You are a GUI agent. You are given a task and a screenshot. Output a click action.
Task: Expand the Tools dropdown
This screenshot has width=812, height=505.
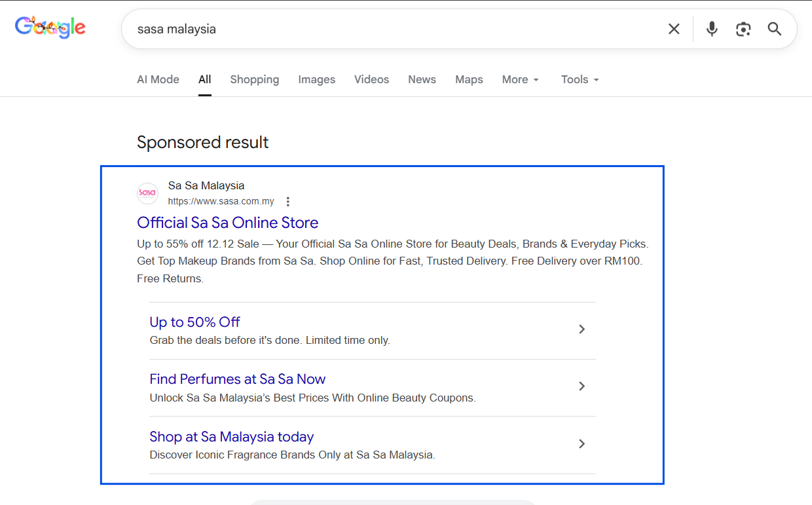pos(580,79)
